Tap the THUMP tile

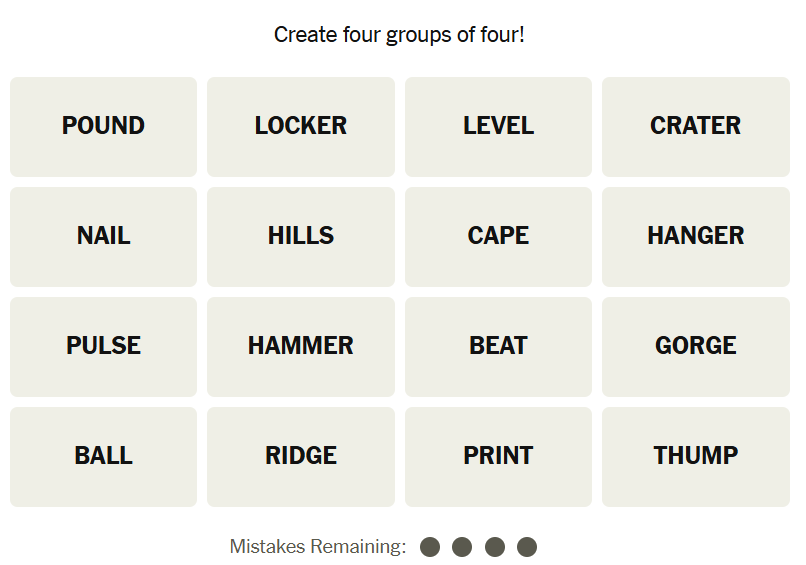695,456
